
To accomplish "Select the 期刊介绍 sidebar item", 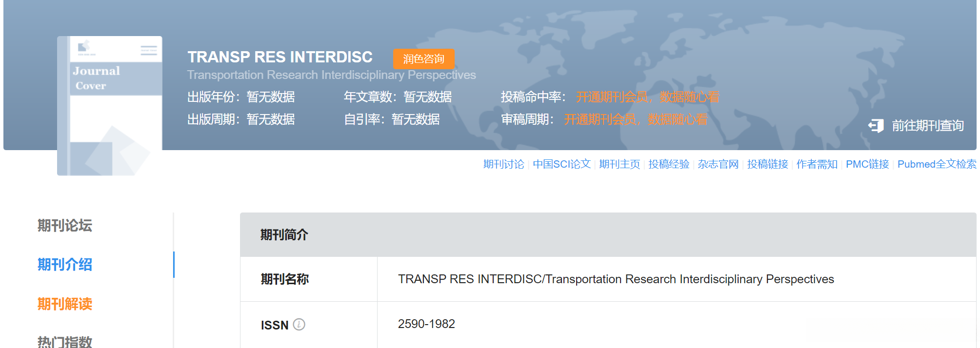I will click(x=65, y=265).
